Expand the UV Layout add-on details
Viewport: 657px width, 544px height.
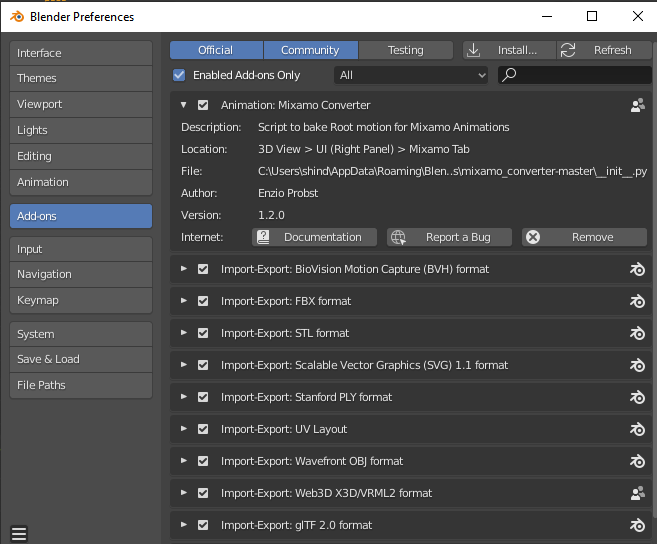pyautogui.click(x=184, y=429)
